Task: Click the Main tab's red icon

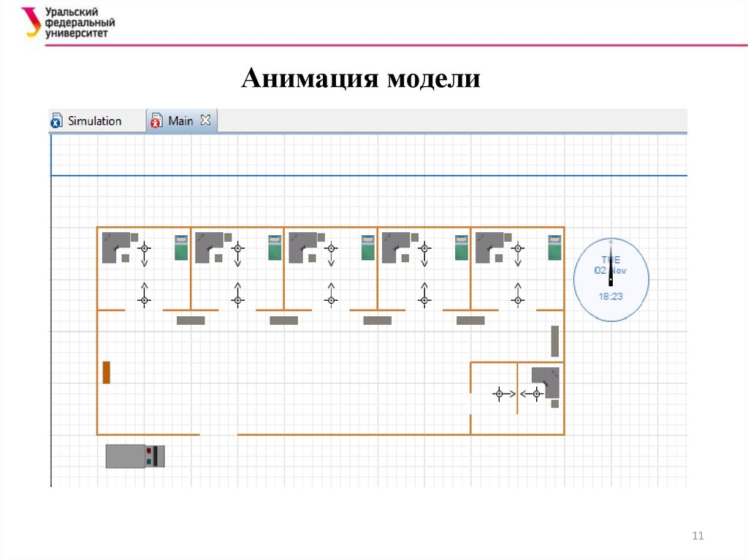Action: 156,121
